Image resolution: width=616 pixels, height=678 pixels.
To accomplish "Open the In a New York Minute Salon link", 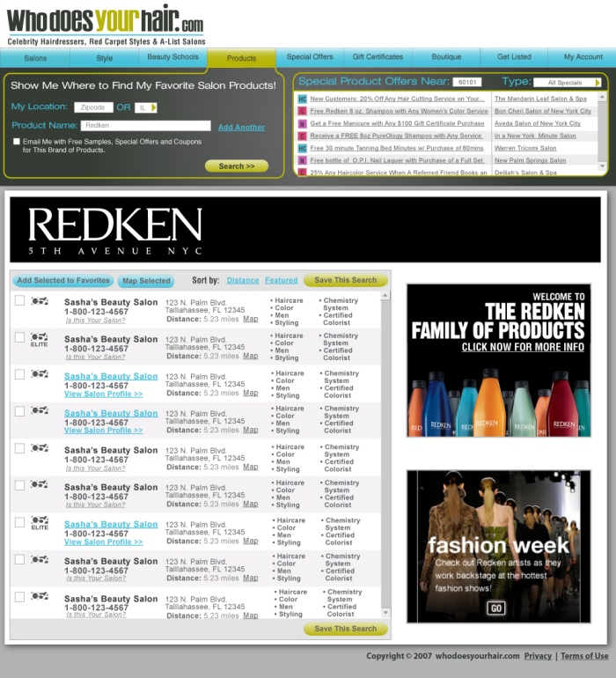I will pyautogui.click(x=535, y=136).
